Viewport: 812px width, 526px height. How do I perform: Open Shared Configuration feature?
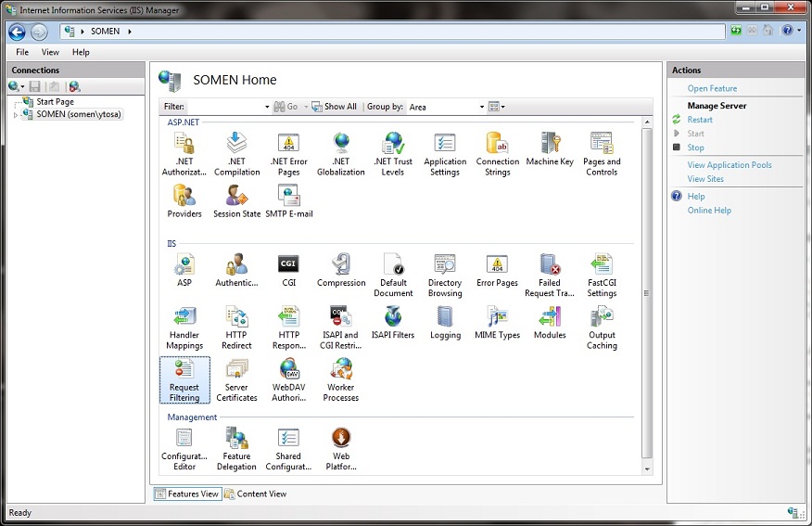coord(288,449)
